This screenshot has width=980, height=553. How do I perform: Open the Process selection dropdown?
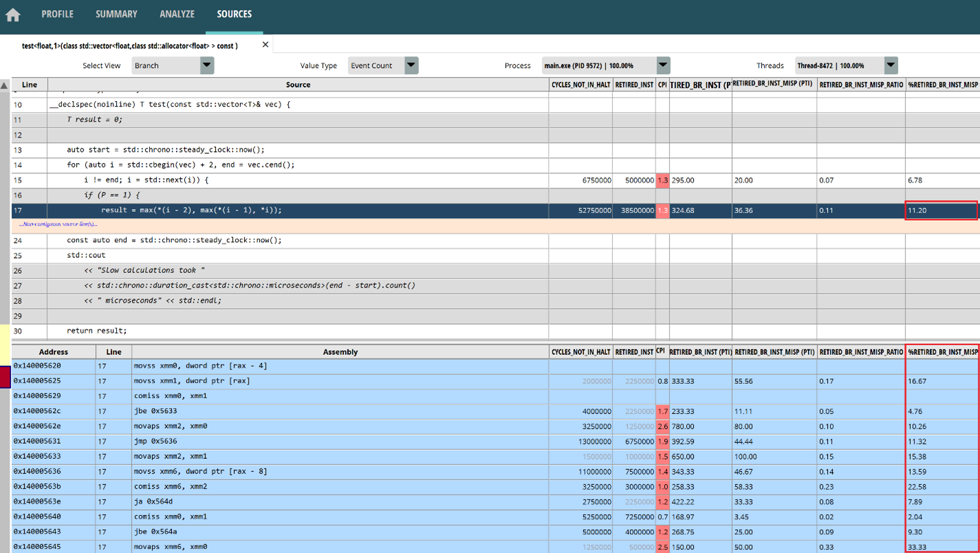(663, 65)
